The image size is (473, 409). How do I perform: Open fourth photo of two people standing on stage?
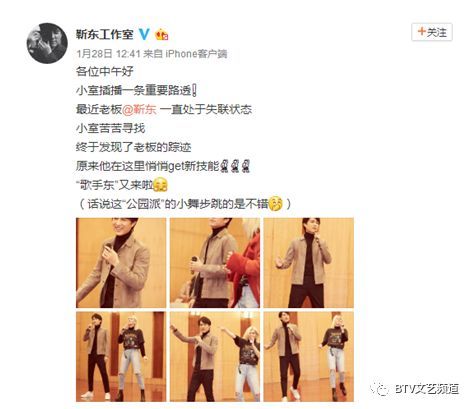pyautogui.click(x=121, y=356)
